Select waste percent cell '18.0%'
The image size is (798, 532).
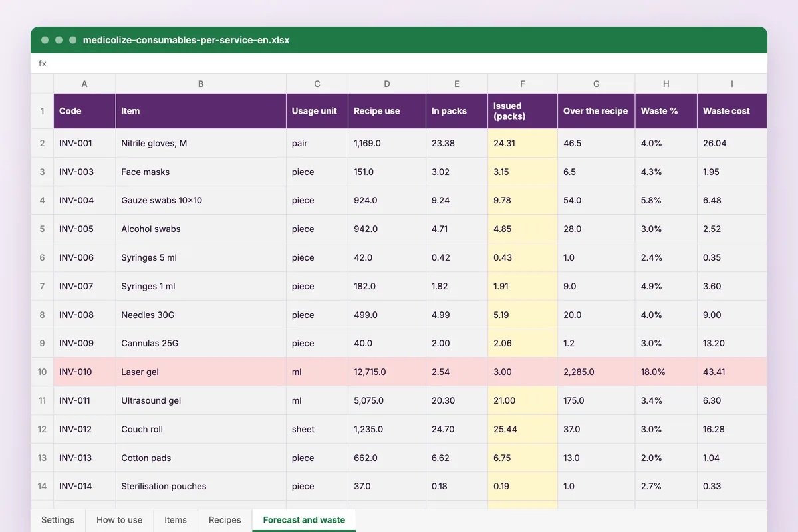pos(666,372)
